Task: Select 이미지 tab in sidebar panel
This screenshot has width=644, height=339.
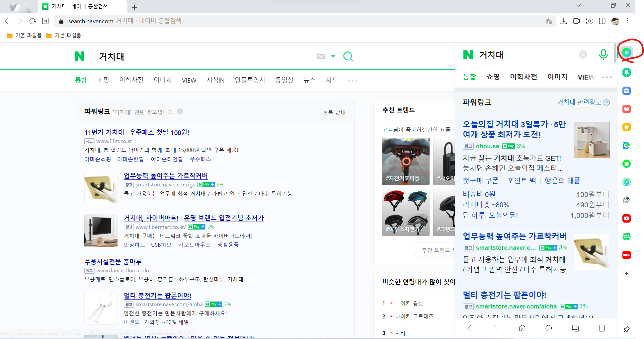Action: click(x=557, y=77)
